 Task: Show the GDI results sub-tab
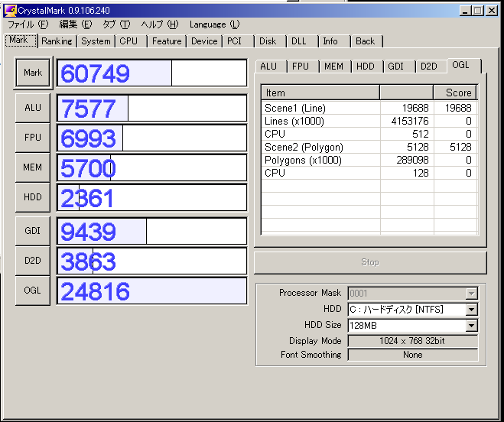(399, 67)
